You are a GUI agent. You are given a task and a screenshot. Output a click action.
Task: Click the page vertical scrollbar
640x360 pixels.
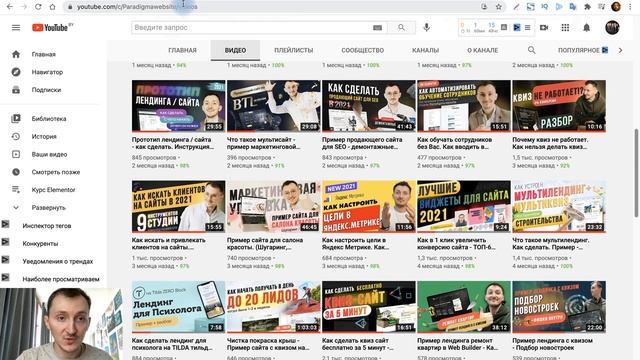(x=636, y=173)
